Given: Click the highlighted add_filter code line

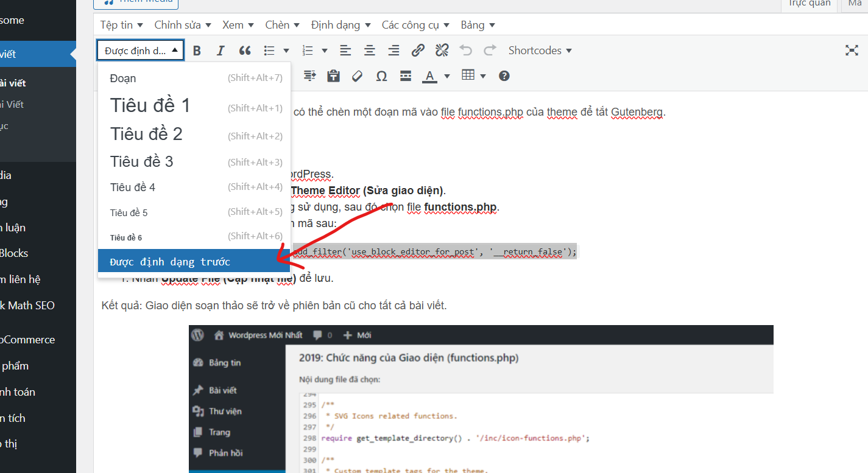Looking at the screenshot, I should 434,251.
